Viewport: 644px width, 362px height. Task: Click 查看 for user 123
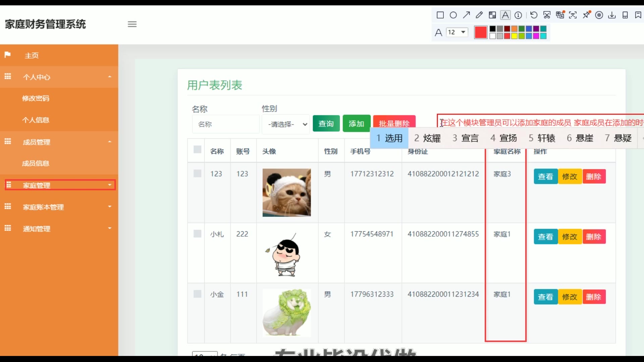point(545,176)
